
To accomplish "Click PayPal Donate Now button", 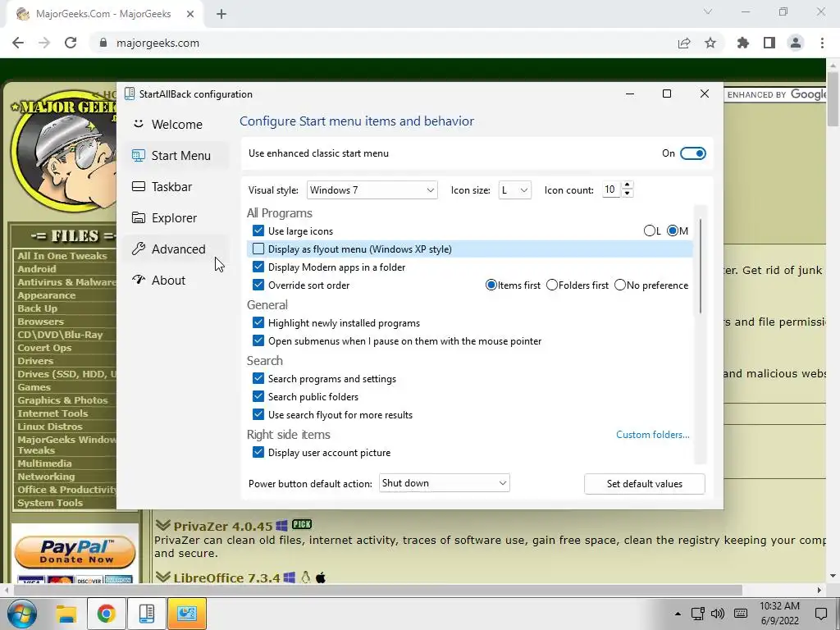I will click(x=75, y=552).
